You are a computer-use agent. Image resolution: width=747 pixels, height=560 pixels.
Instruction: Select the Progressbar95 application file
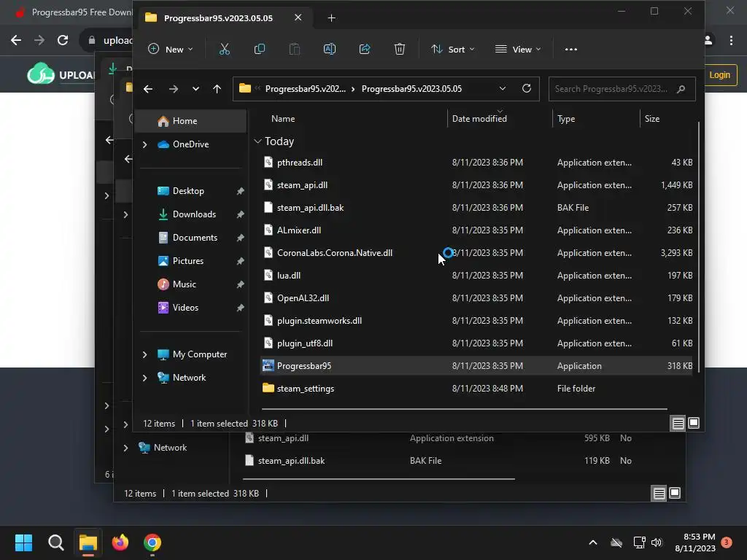click(476, 366)
